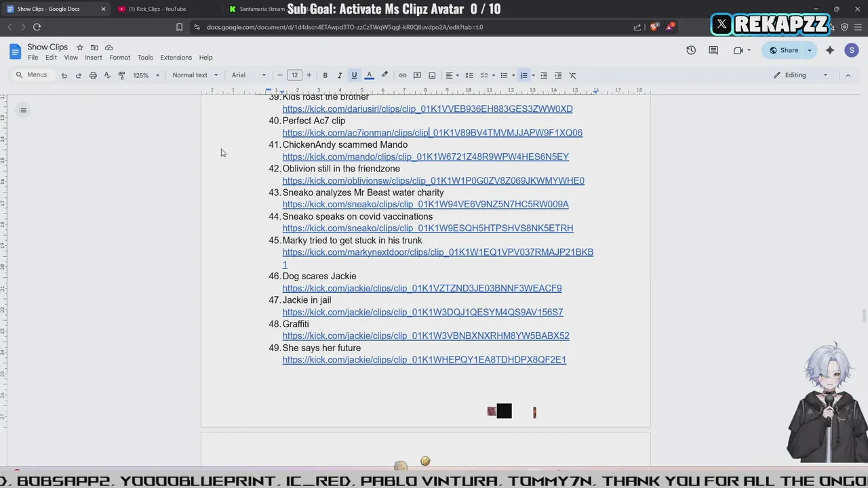Open line and paragraph spacing
Image resolution: width=868 pixels, height=488 pixels.
coord(469,75)
